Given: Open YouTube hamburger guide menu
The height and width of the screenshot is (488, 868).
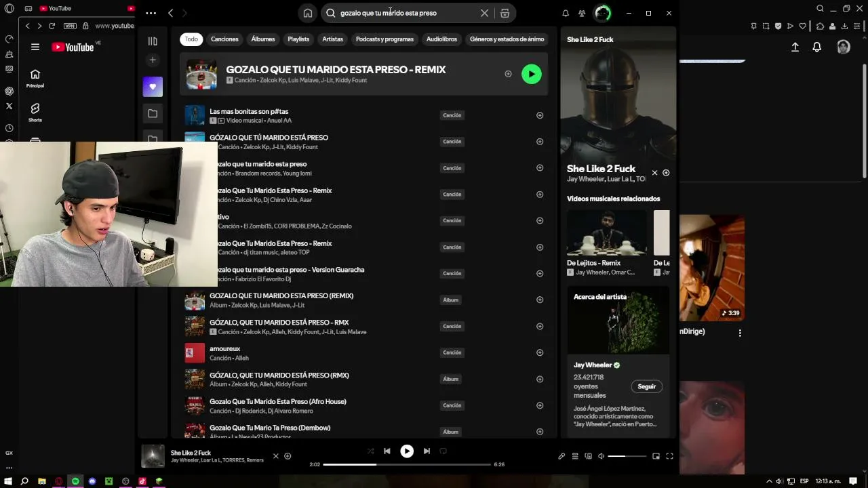Looking at the screenshot, I should click(35, 47).
